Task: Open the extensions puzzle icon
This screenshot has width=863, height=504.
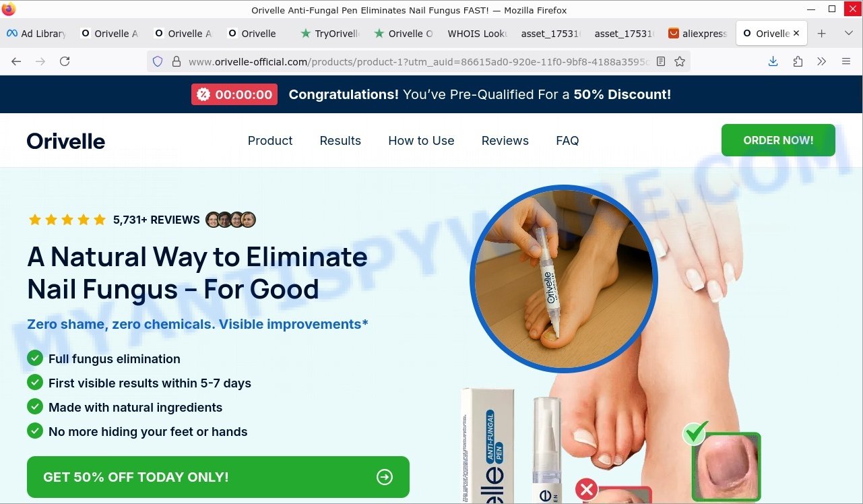Action: [798, 61]
